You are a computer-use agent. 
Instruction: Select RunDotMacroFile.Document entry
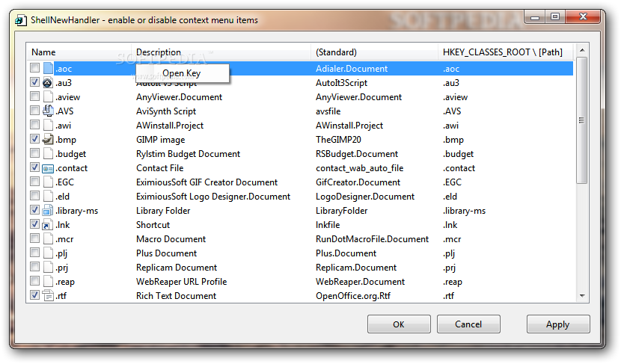[x=373, y=239]
